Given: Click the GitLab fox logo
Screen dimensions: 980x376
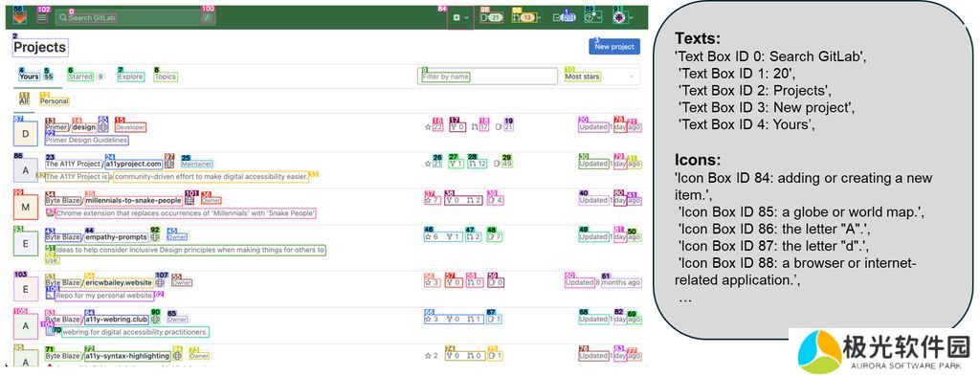Looking at the screenshot, I should (x=19, y=17).
